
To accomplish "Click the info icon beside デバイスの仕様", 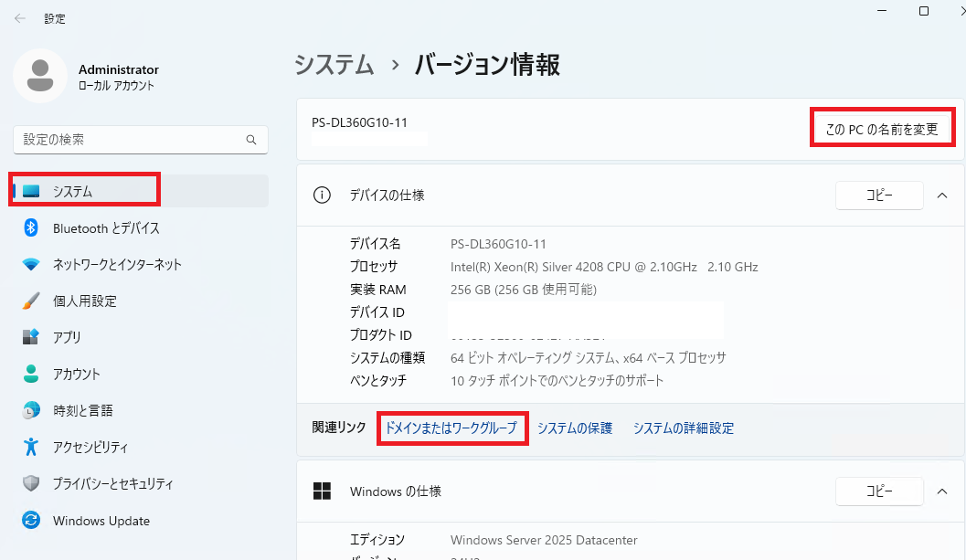I will point(322,195).
